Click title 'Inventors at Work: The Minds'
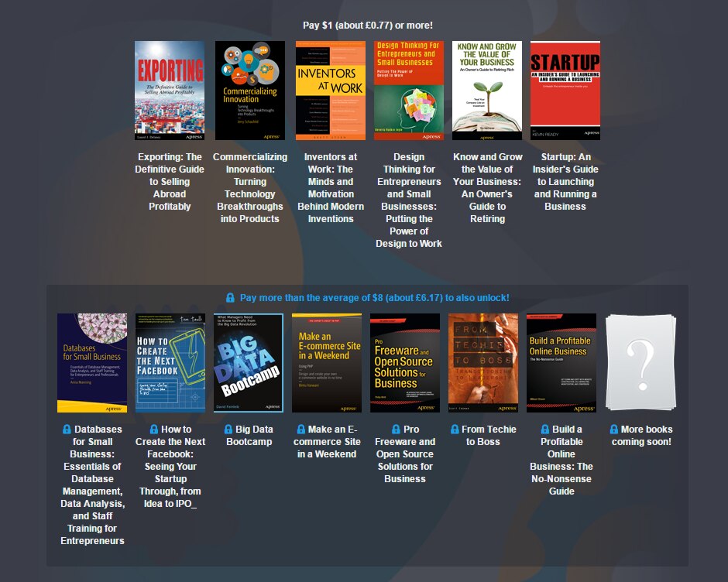This screenshot has height=582, width=728. point(331,187)
